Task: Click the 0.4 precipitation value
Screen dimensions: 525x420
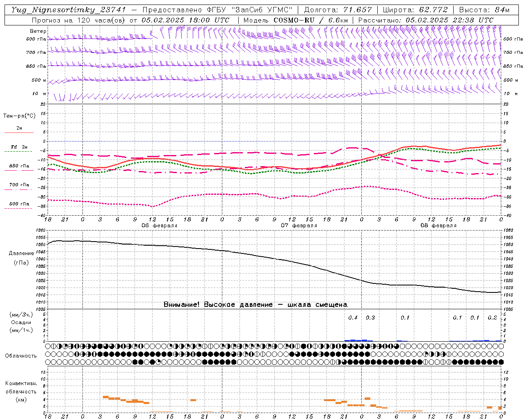Action: pos(353,317)
